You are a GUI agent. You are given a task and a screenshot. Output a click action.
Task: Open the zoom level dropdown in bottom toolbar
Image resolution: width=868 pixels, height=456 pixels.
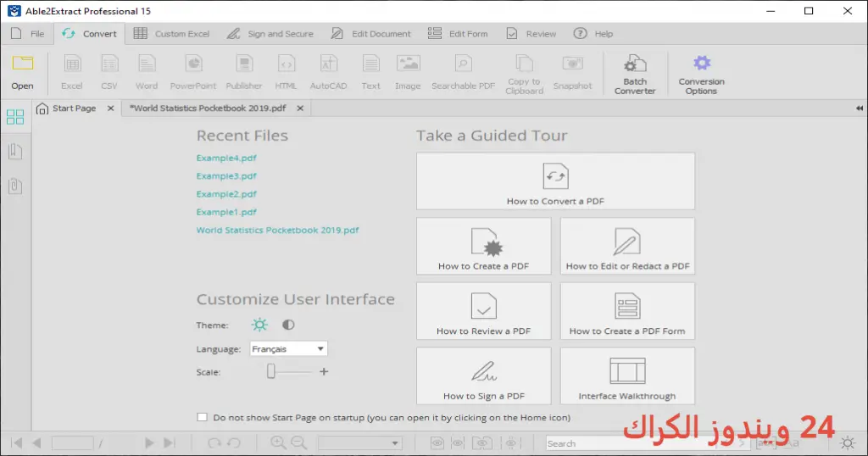pyautogui.click(x=359, y=442)
